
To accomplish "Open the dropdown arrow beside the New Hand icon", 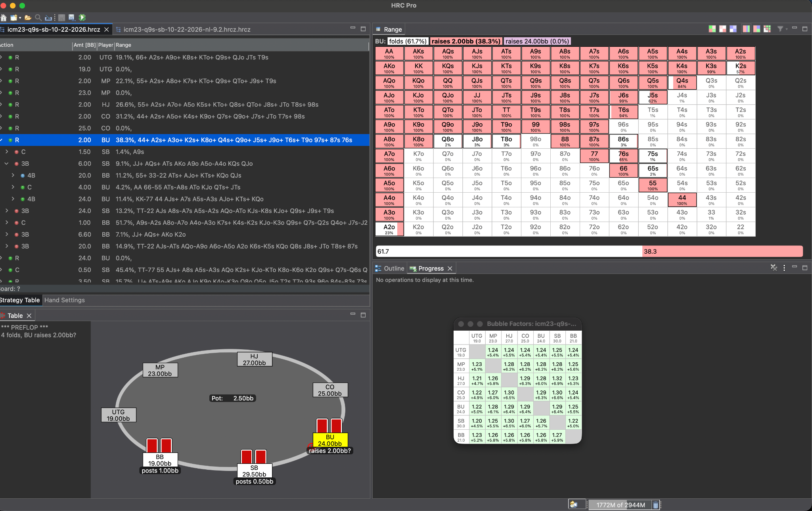I will [x=20, y=18].
